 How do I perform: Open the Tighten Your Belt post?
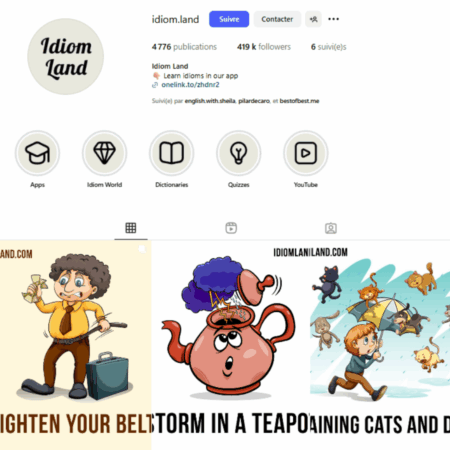75,345
